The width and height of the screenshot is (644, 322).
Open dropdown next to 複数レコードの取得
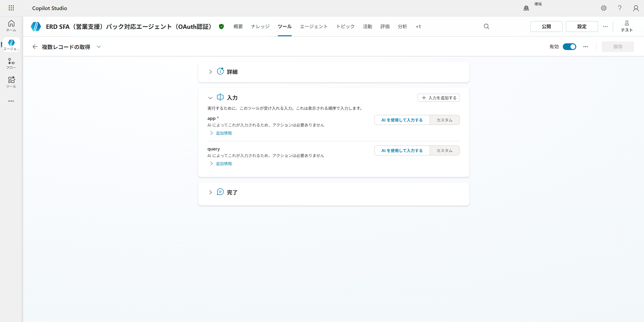99,47
